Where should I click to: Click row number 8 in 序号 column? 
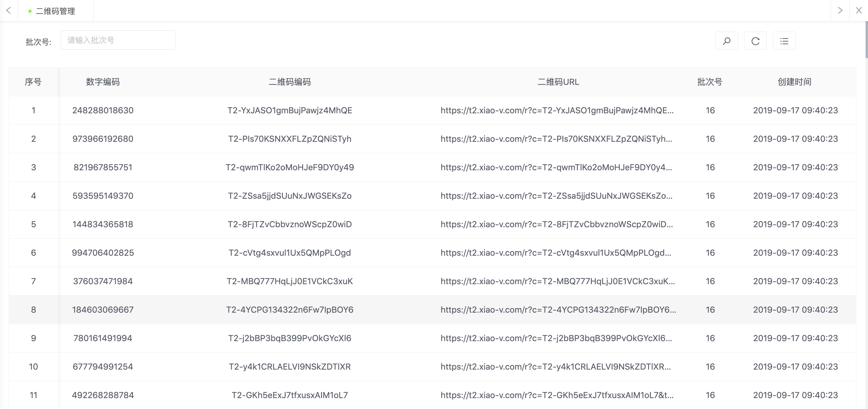pyautogui.click(x=33, y=310)
